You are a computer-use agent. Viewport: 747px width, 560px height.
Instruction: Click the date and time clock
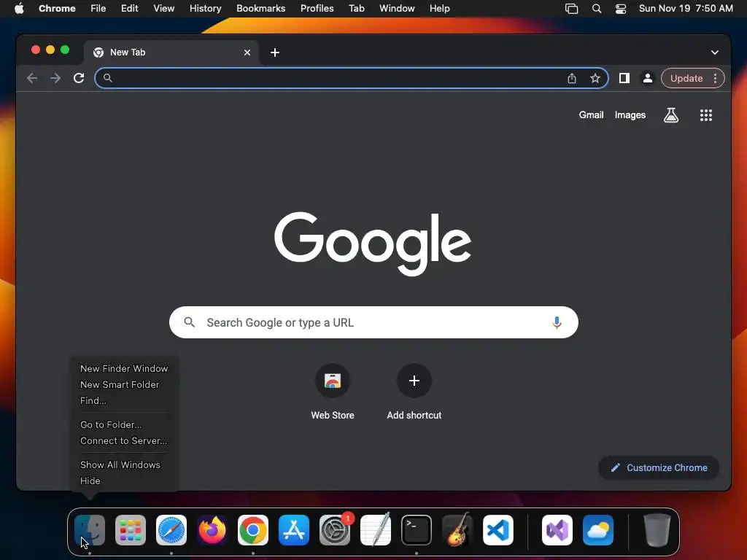pos(686,8)
